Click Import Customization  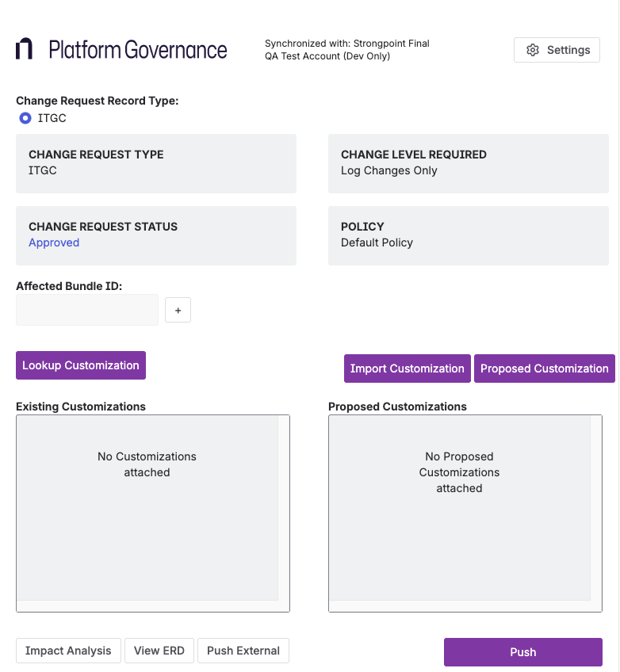[x=407, y=368]
